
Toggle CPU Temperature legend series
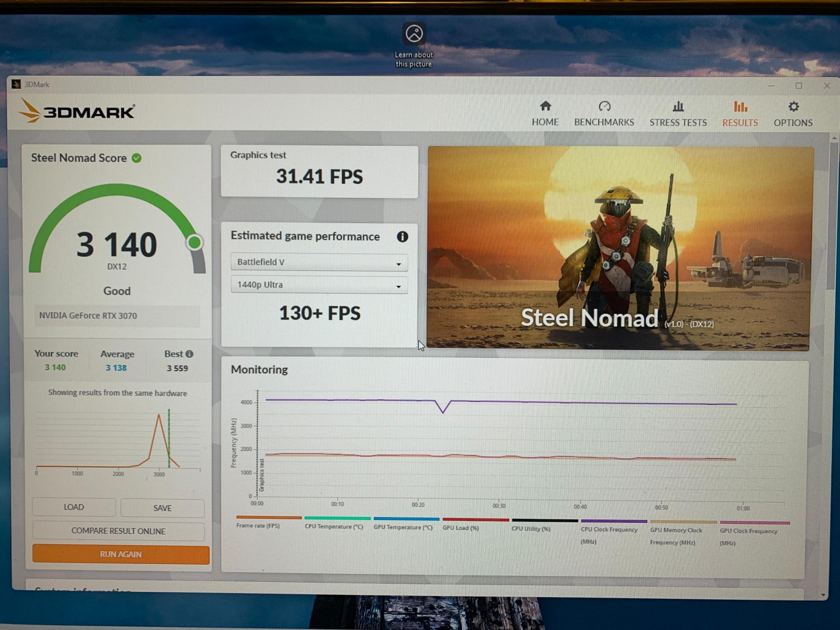click(337, 523)
